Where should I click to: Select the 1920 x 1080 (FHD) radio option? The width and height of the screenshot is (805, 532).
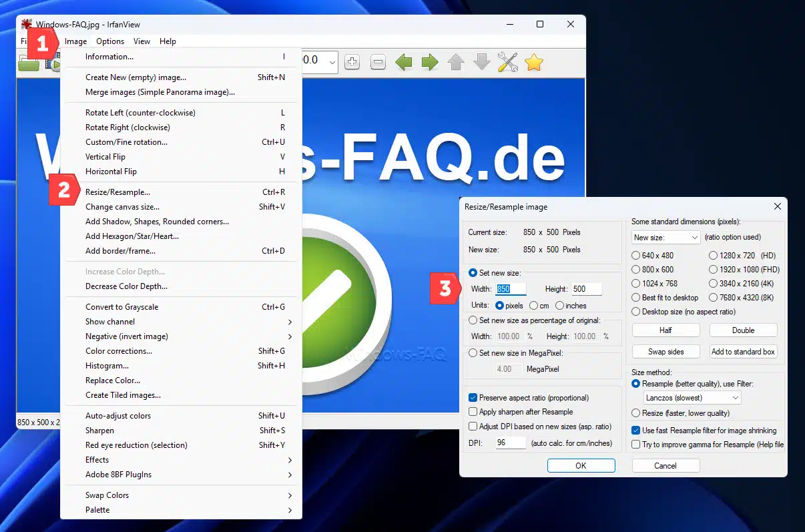(x=713, y=270)
